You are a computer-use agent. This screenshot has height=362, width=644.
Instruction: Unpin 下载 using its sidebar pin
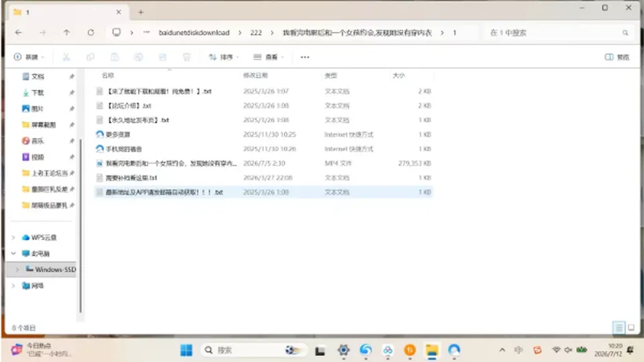(72, 93)
